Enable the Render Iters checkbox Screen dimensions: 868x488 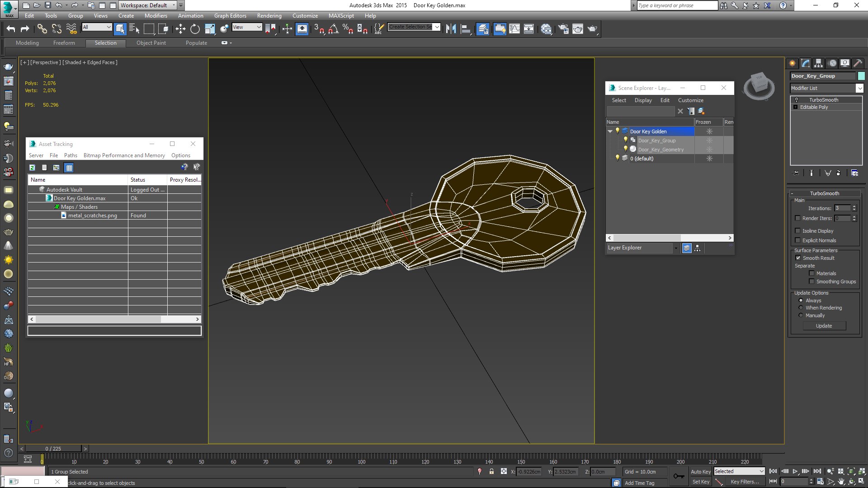click(798, 218)
